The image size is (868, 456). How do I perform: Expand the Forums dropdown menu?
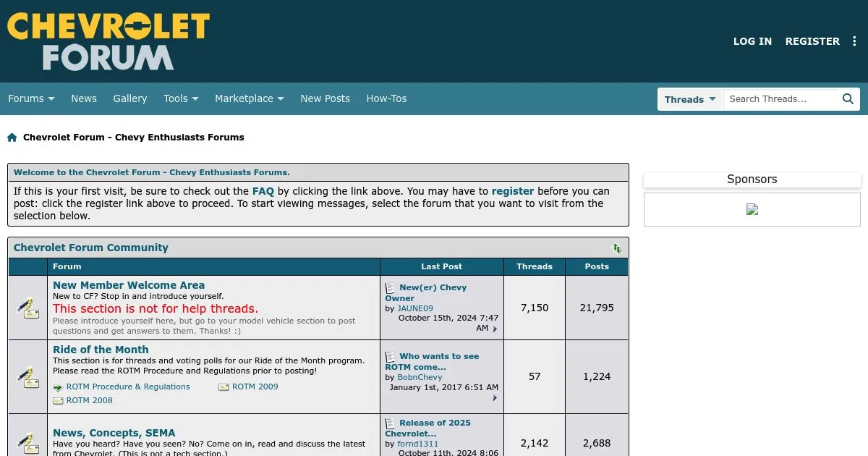click(31, 98)
